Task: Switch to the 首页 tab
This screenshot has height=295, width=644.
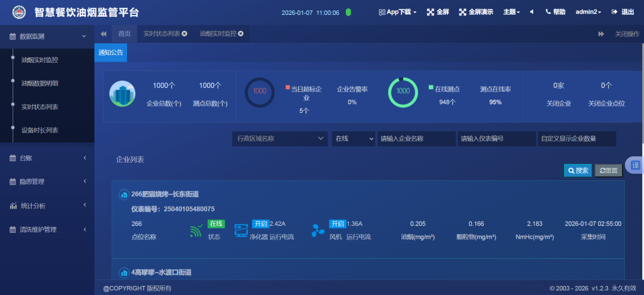Action: click(x=124, y=34)
